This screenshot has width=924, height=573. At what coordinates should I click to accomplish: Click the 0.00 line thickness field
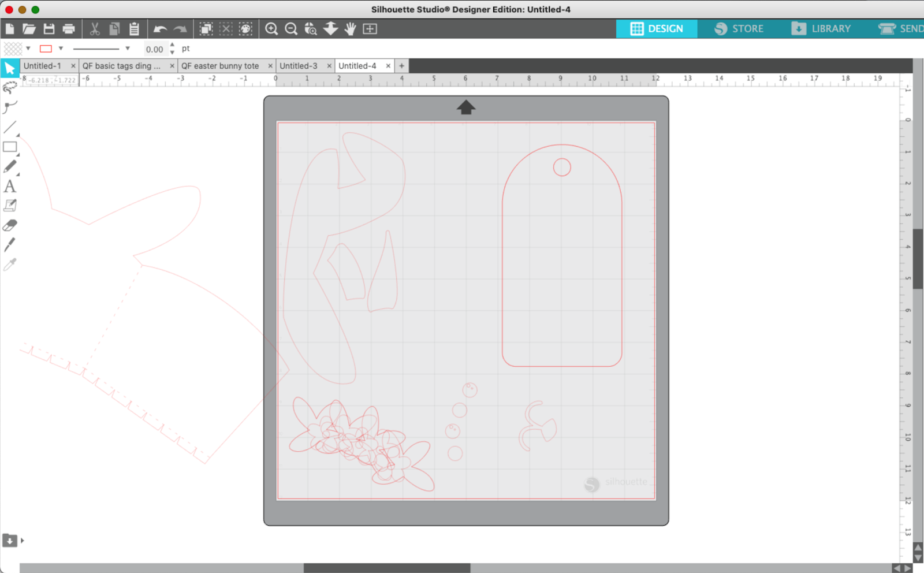[155, 49]
